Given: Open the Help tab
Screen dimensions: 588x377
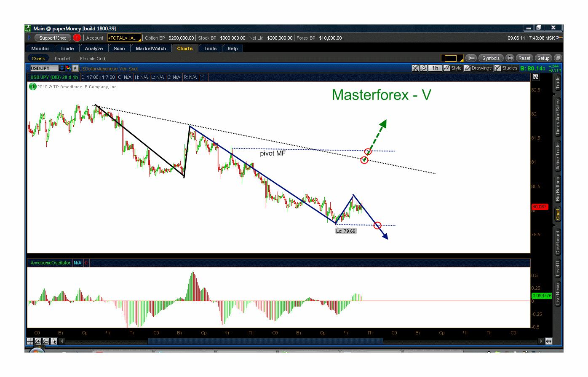Looking at the screenshot, I should coord(233,48).
